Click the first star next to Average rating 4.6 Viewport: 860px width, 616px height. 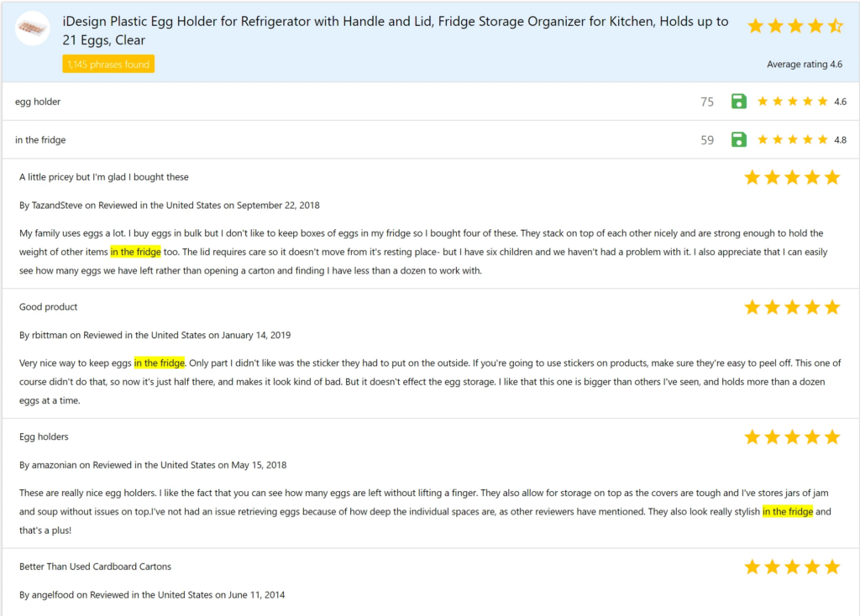tap(754, 25)
